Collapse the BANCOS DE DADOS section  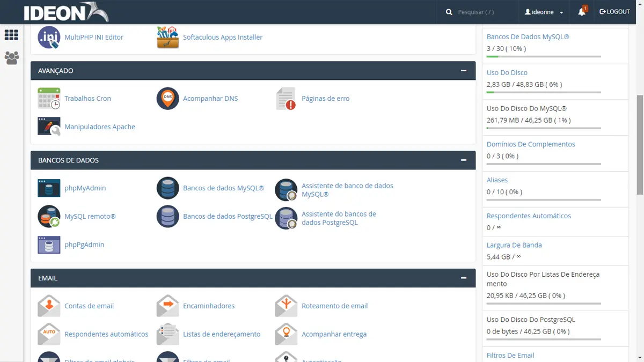463,160
